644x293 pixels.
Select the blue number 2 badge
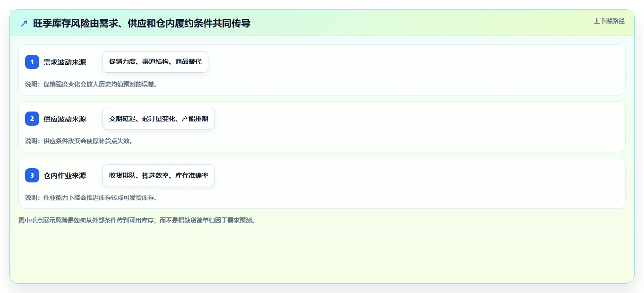tap(32, 119)
